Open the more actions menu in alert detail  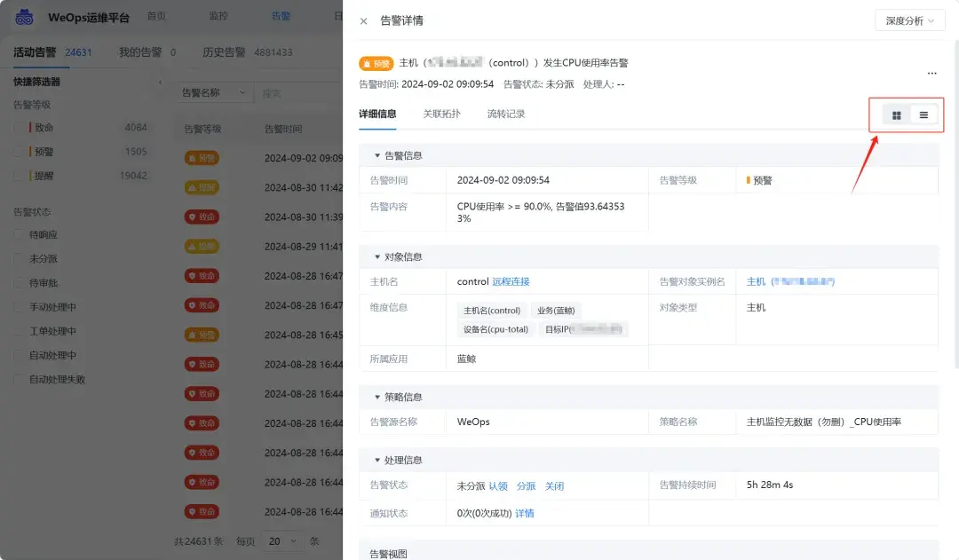931,73
